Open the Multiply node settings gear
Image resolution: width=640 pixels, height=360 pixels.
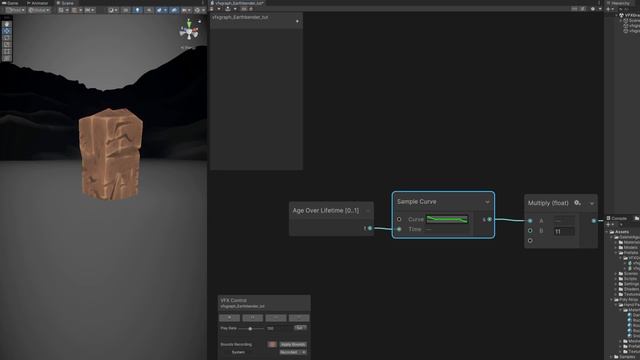577,203
